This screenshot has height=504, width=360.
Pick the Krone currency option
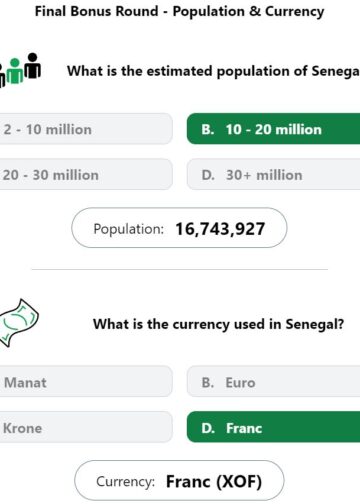86,427
